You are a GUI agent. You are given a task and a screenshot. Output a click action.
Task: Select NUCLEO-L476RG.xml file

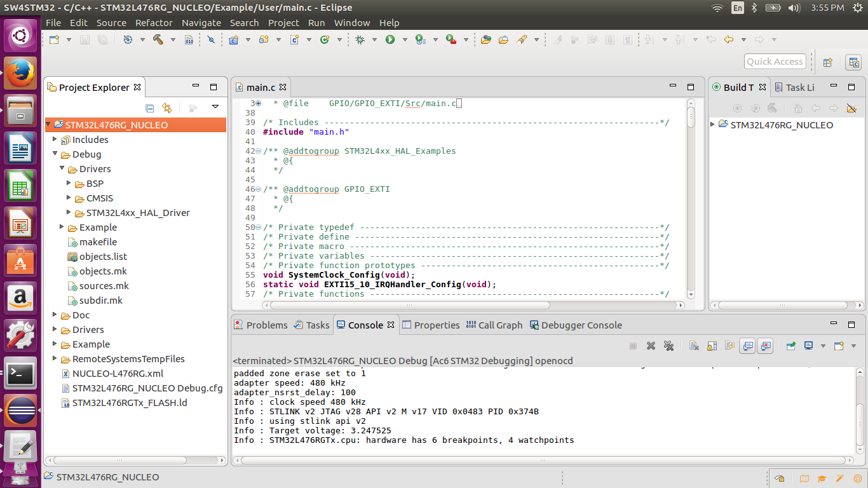(112, 374)
